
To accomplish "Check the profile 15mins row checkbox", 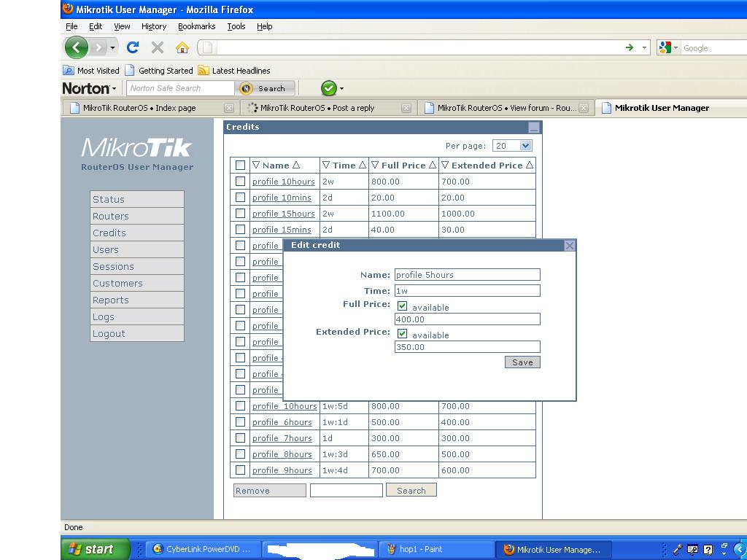I will click(240, 230).
